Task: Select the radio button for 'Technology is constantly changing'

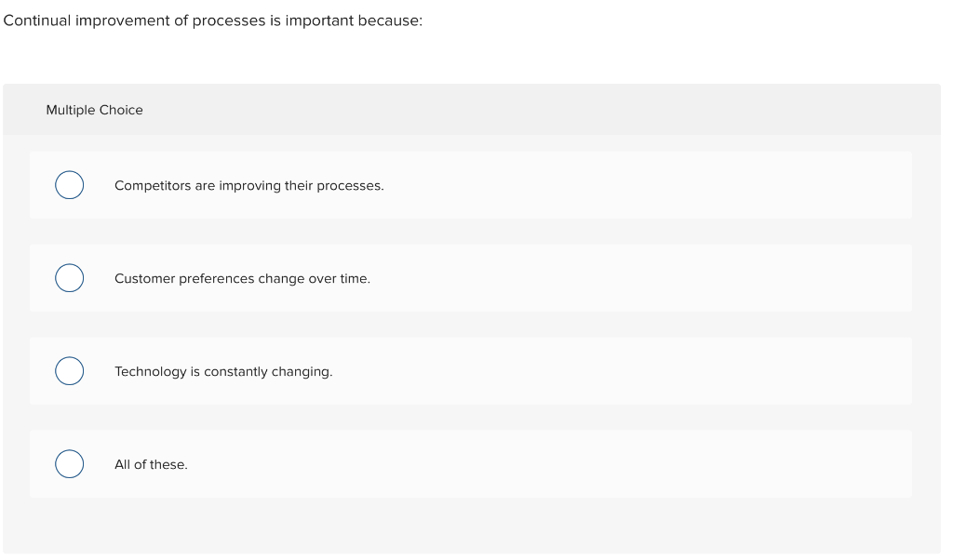Action: click(69, 370)
